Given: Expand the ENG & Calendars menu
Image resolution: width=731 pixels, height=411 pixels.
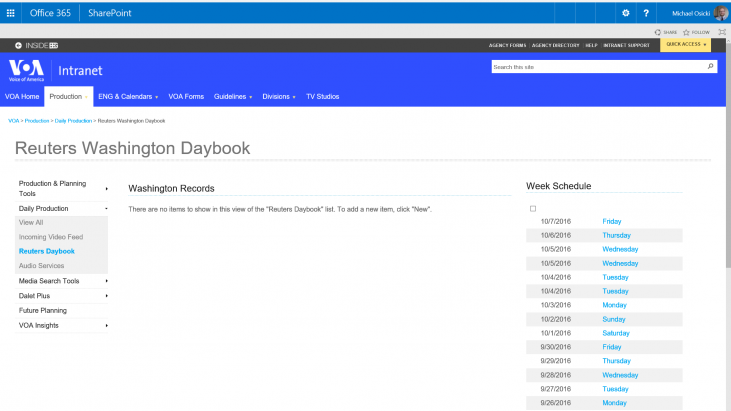Looking at the screenshot, I should (128, 97).
